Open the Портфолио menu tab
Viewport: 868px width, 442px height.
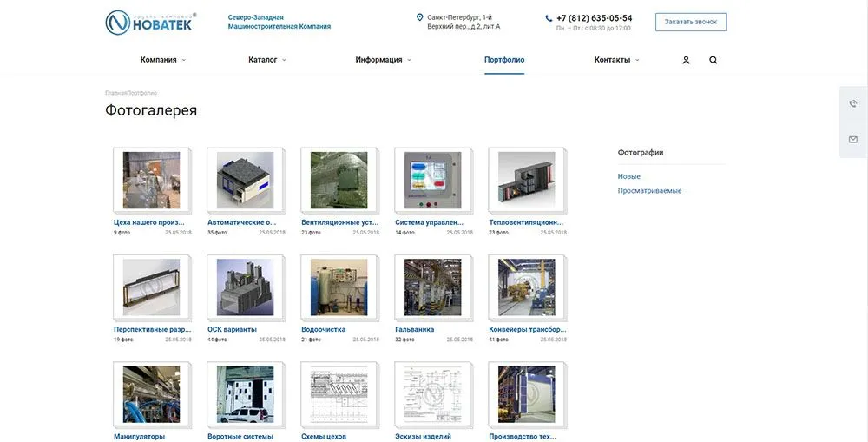click(x=504, y=60)
